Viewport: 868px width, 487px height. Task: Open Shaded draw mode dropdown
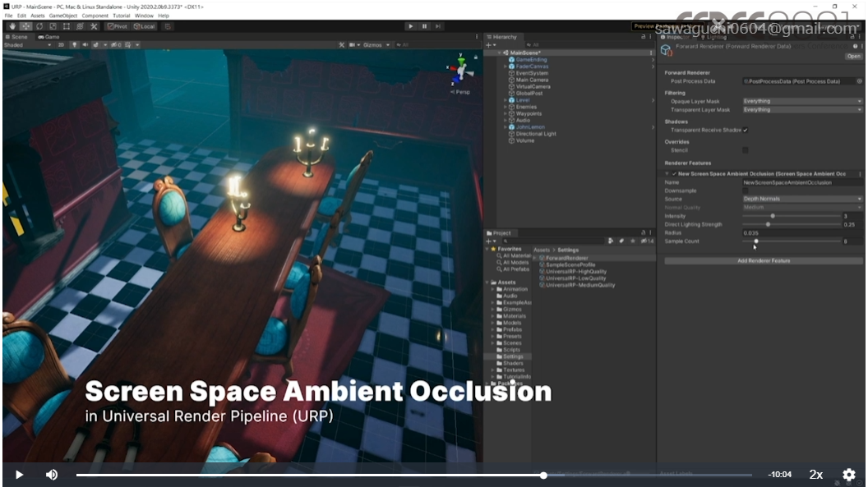[x=28, y=45]
